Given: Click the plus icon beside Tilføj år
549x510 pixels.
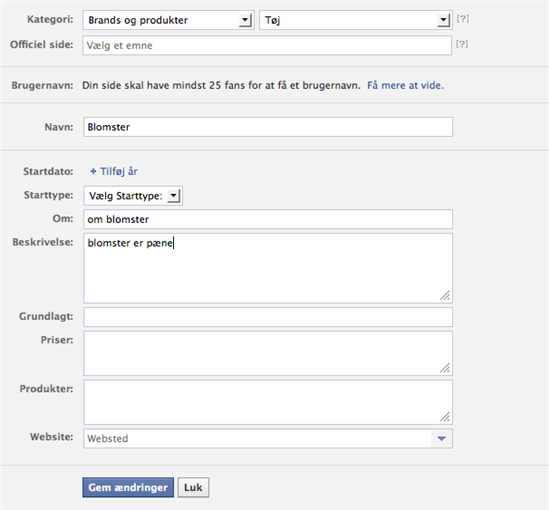Looking at the screenshot, I should pos(93,171).
